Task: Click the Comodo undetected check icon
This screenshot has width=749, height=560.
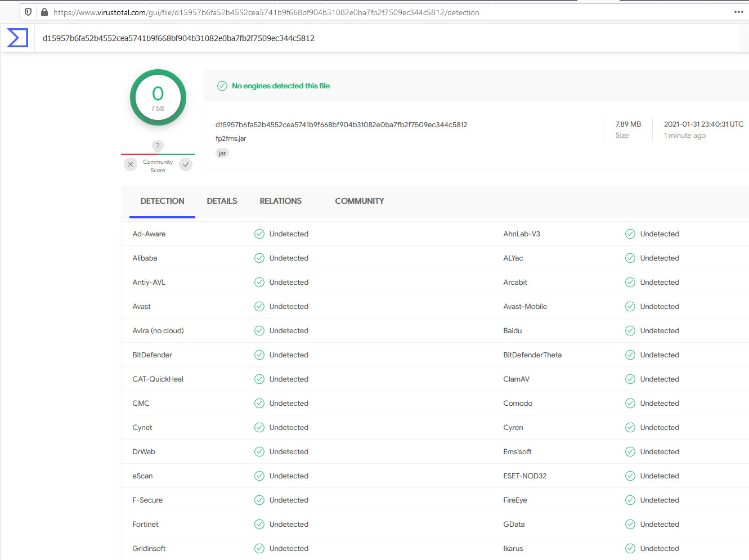Action: pos(630,404)
